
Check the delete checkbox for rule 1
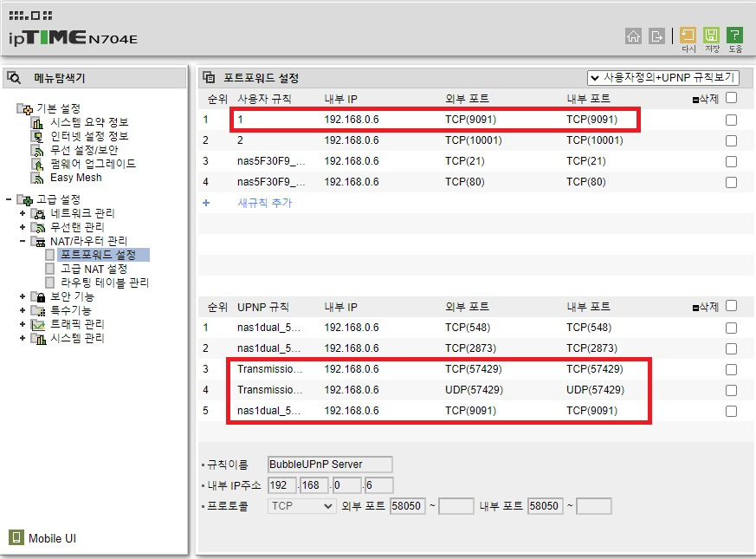[730, 121]
